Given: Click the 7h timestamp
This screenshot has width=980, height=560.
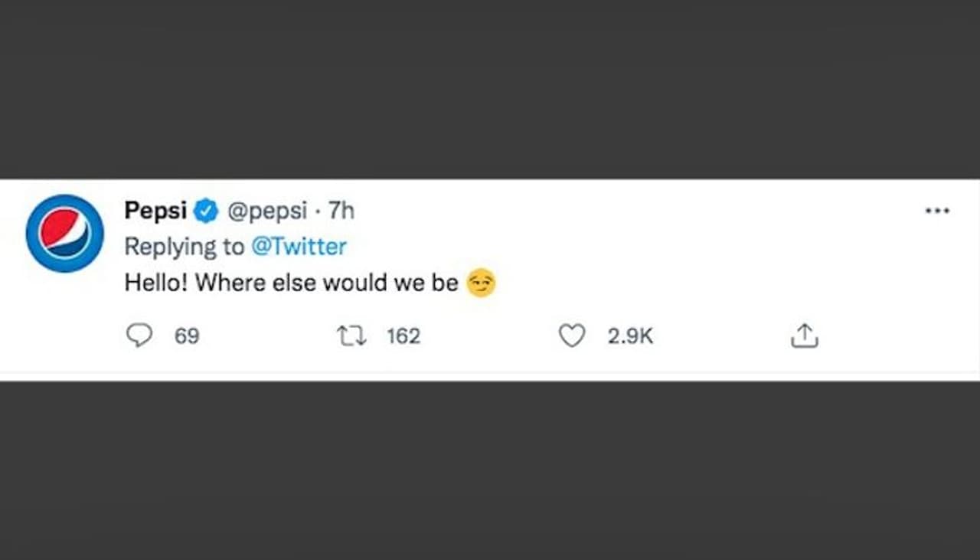Looking at the screenshot, I should 341,211.
